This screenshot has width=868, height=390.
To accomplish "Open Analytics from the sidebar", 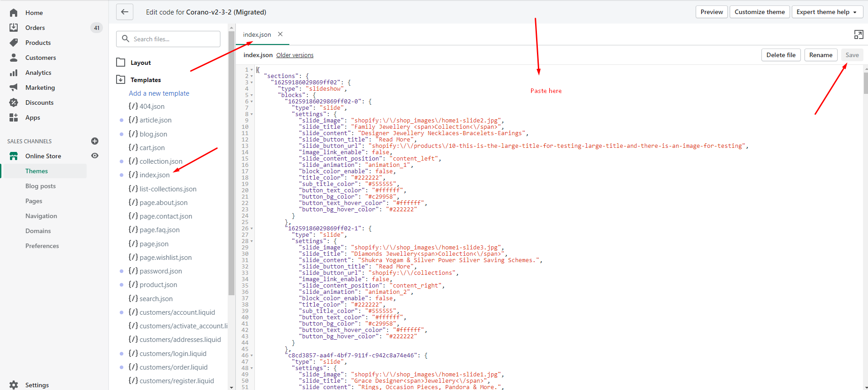I will [38, 73].
